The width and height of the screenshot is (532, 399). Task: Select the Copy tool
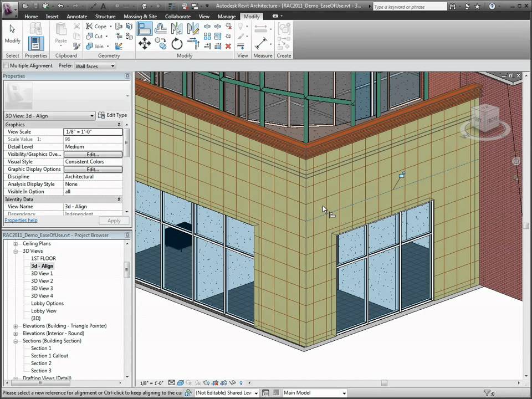pos(161,43)
